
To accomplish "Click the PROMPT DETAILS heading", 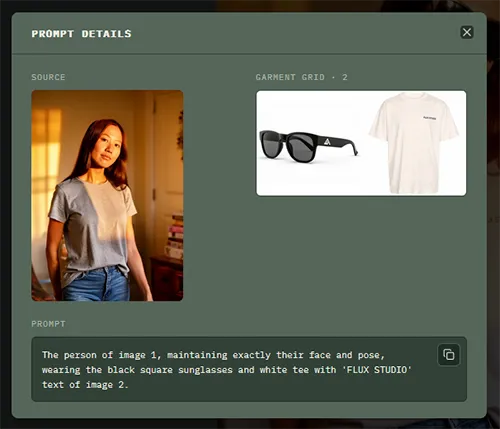I will [82, 34].
